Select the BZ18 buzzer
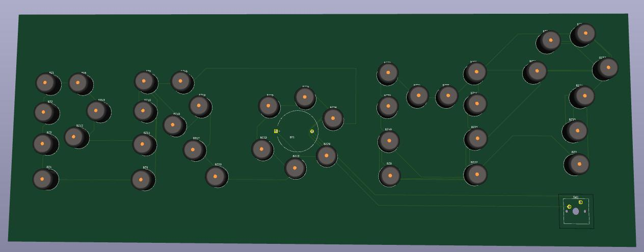This screenshot has height=252, width=644. [173, 124]
